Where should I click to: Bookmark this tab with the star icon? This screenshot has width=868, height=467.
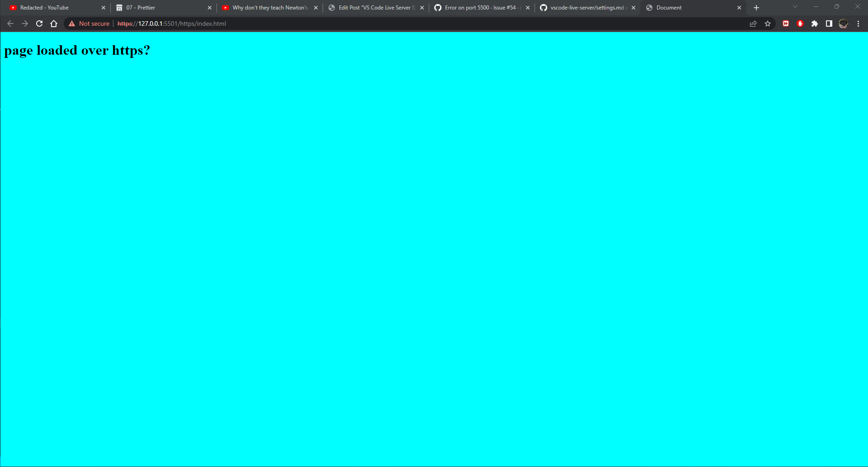(768, 24)
